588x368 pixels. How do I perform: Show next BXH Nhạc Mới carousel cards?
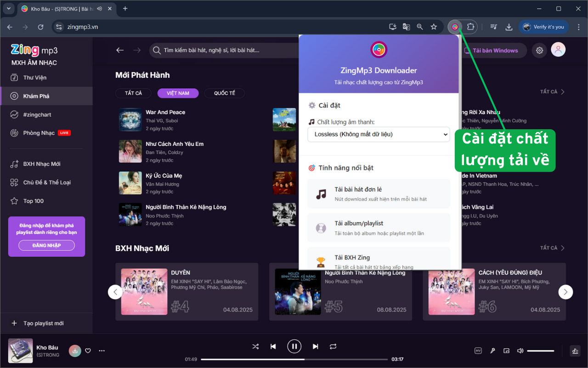click(565, 292)
